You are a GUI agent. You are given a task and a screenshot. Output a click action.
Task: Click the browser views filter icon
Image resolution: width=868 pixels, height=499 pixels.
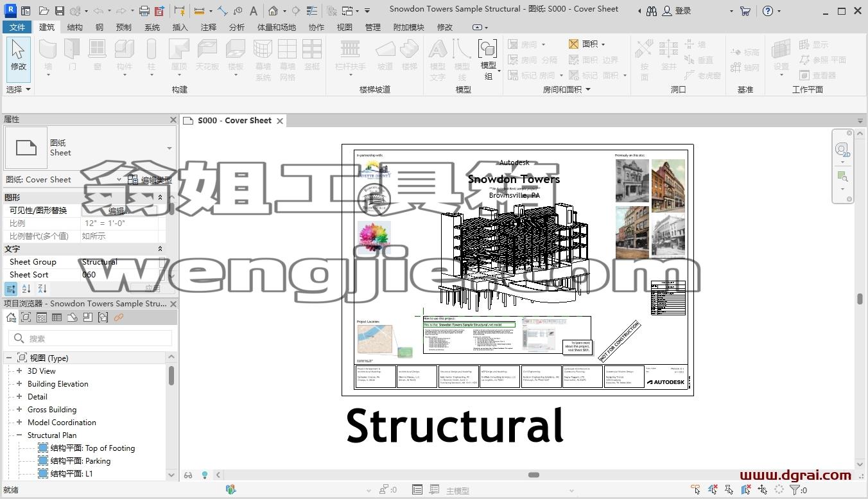(x=26, y=317)
